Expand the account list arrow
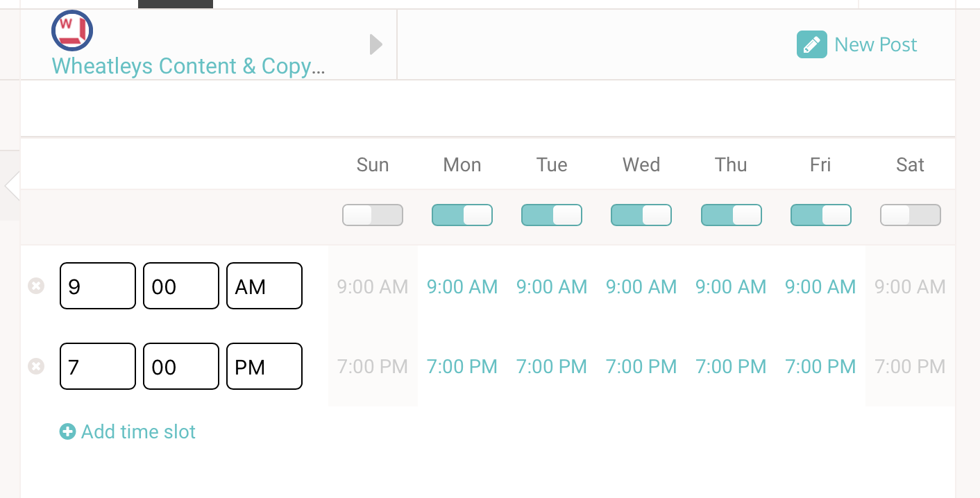 point(375,44)
